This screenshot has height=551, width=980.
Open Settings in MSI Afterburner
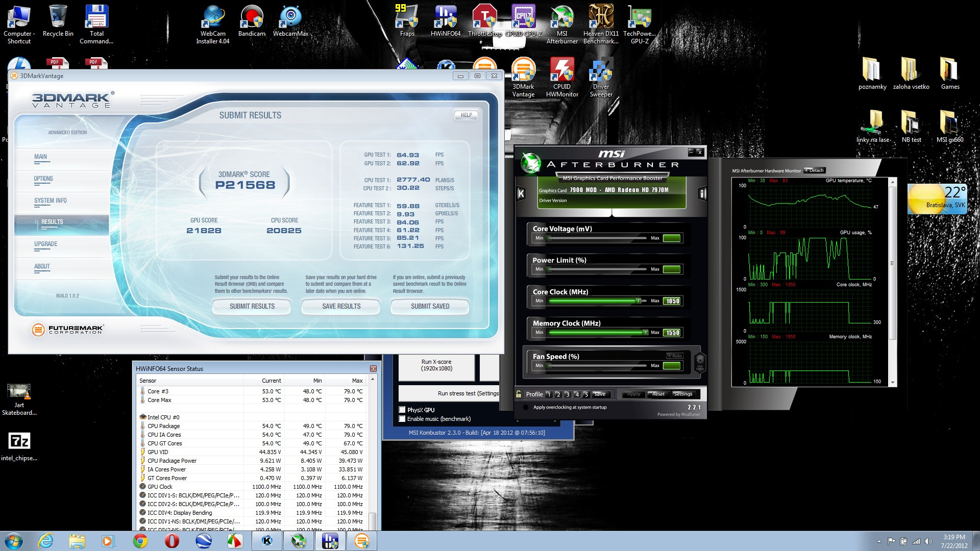pyautogui.click(x=683, y=394)
